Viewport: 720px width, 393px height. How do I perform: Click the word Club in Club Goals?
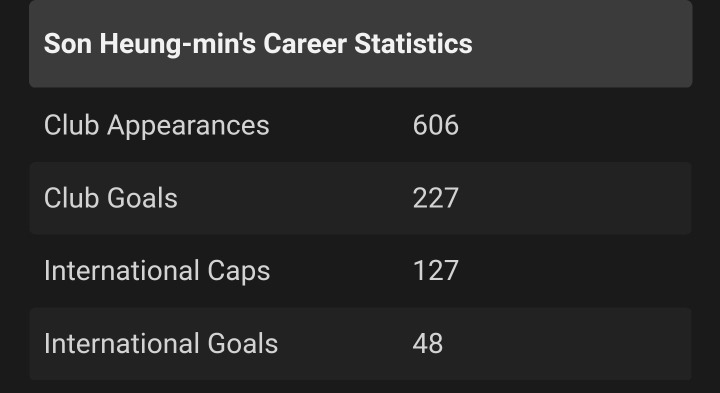(72, 198)
